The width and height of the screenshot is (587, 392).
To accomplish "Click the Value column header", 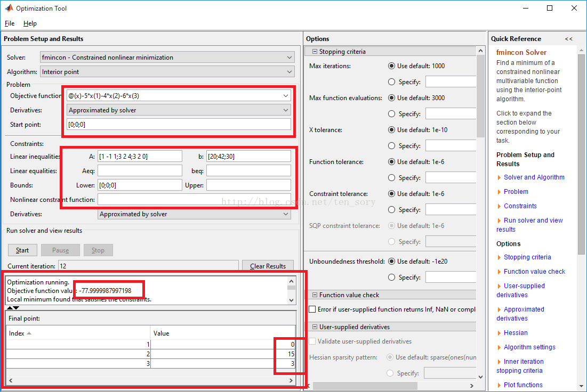I will [x=223, y=333].
